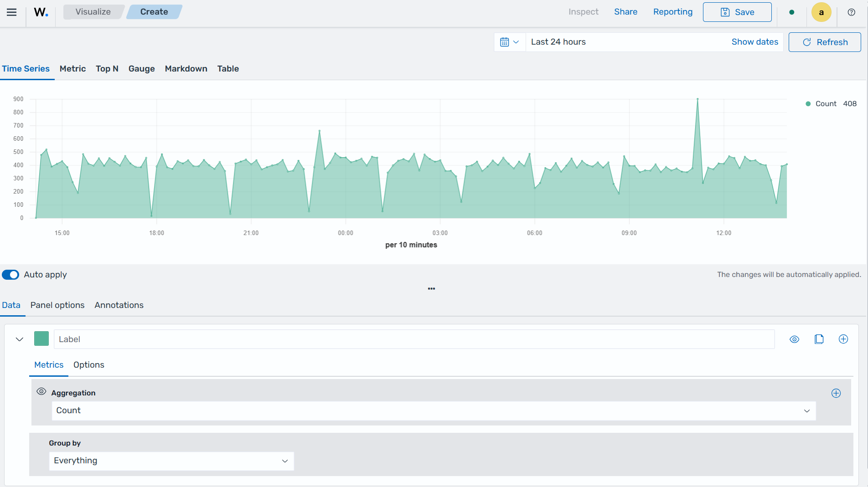Switch to the Metric tab
This screenshot has width=868, height=487.
tap(72, 69)
